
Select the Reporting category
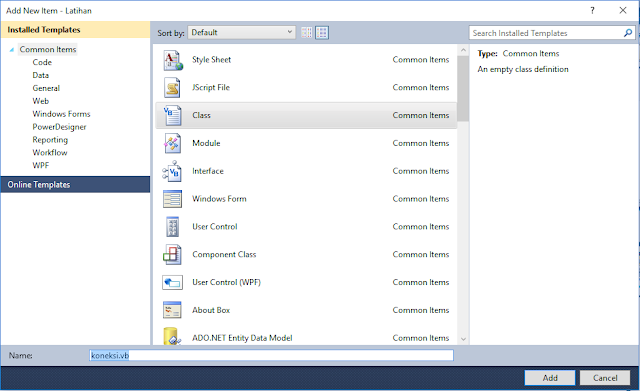pyautogui.click(x=50, y=140)
